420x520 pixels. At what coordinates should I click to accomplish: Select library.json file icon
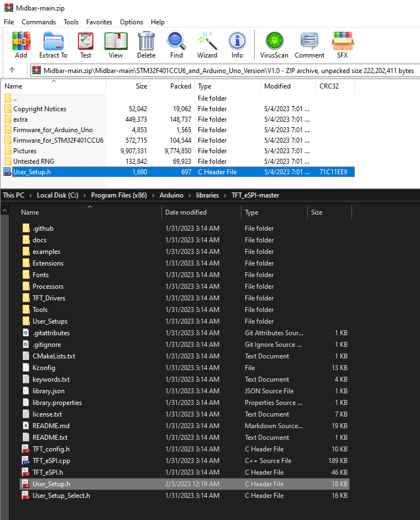(26, 391)
